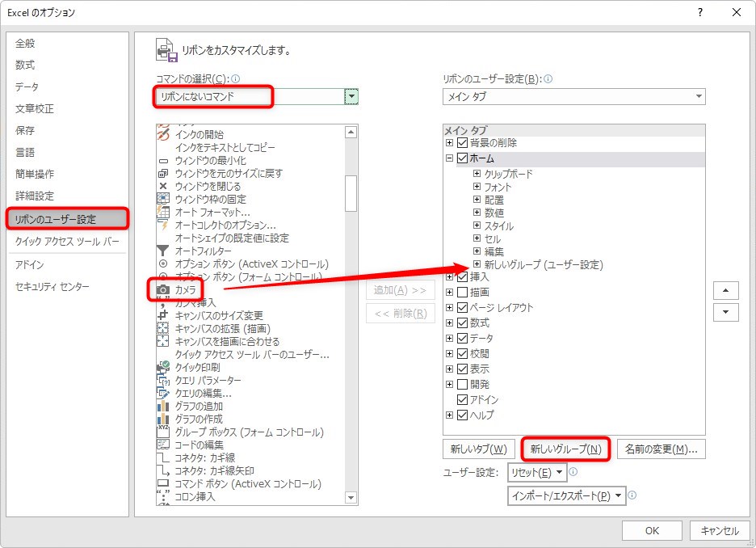Click the move up arrow button

[x=728, y=290]
